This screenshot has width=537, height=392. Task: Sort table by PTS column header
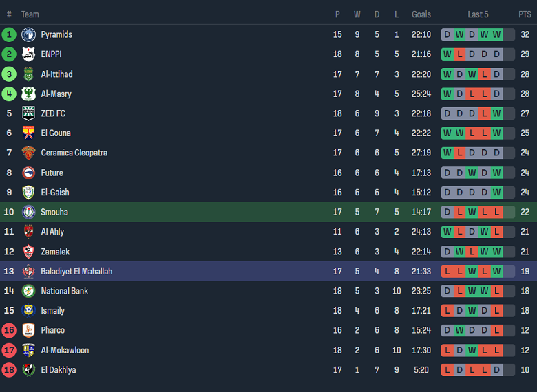(525, 14)
